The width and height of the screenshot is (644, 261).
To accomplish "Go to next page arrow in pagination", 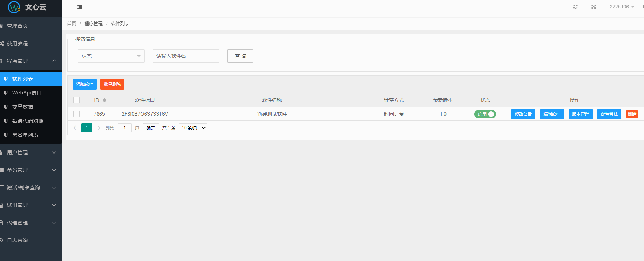I will click(x=99, y=128).
